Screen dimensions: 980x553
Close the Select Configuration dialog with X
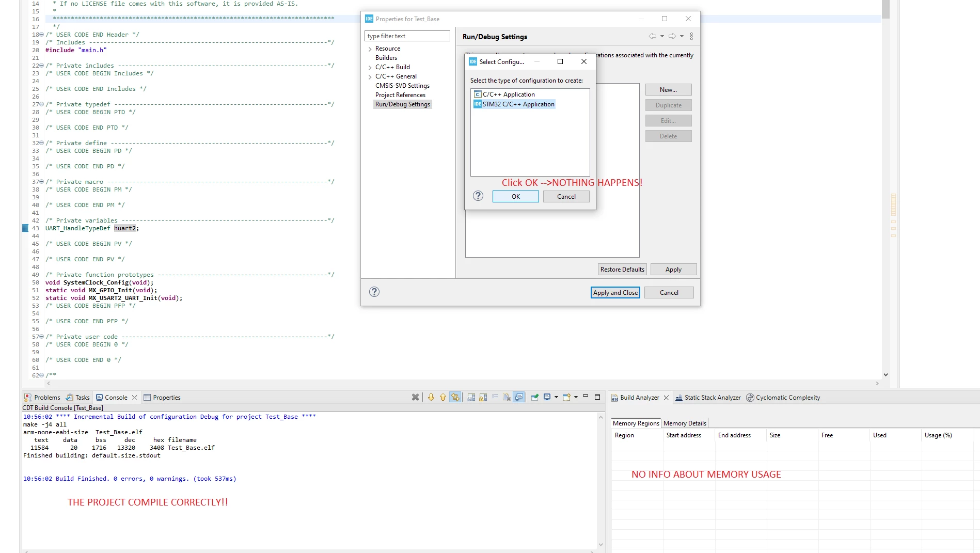[x=584, y=61]
